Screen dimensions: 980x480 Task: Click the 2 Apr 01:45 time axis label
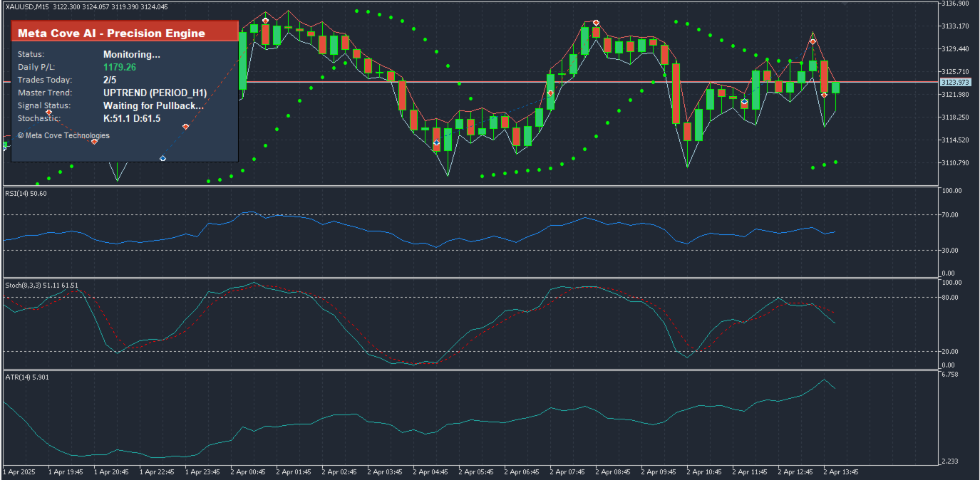294,471
